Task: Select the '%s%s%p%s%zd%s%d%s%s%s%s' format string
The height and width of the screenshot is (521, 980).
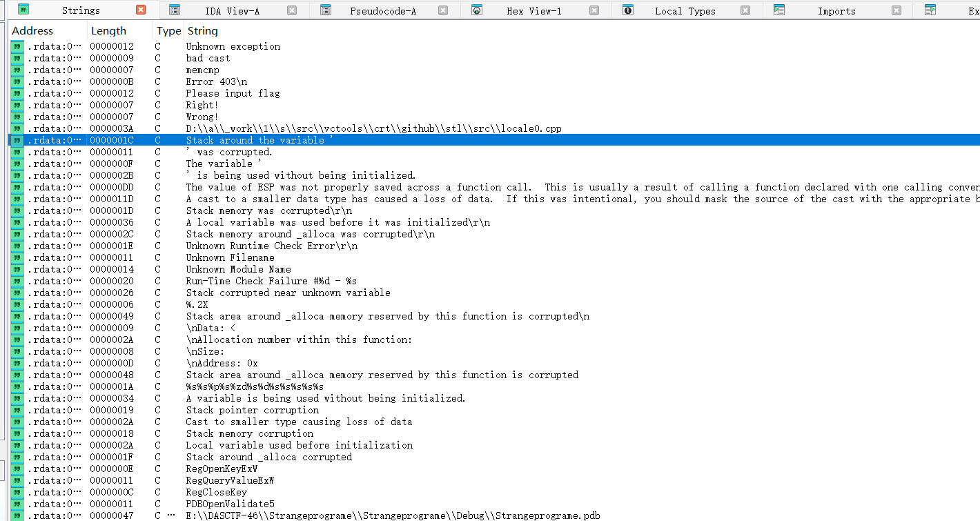Action: (x=255, y=386)
